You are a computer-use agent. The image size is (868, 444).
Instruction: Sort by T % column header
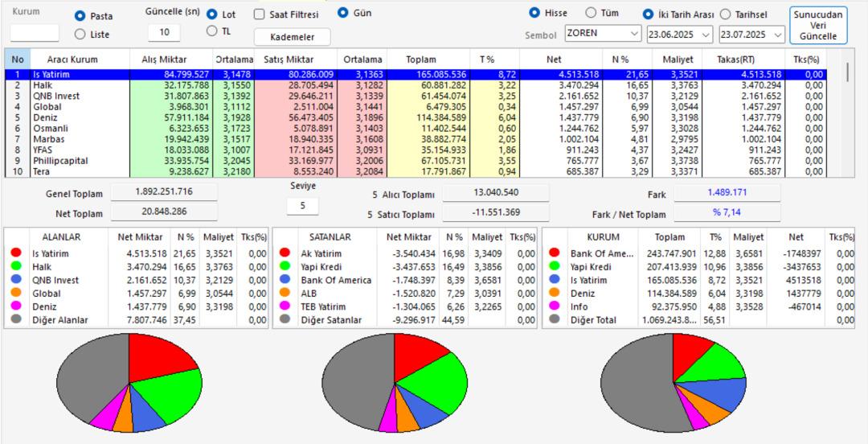coord(495,59)
